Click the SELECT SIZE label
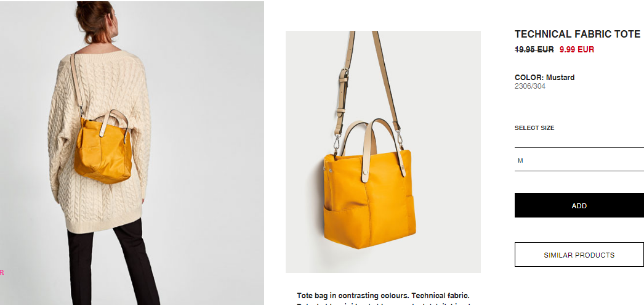The height and width of the screenshot is (305, 644). tap(534, 128)
